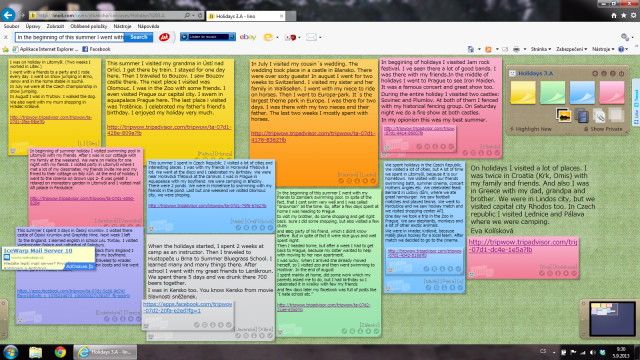
Task: Click the Facebook Like button on the side tab
Action: point(636,118)
